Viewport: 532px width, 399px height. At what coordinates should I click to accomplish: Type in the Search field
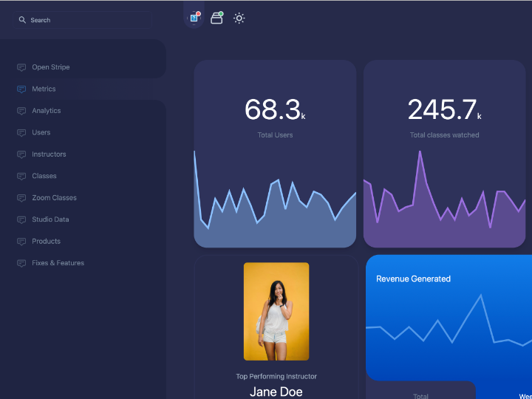89,20
